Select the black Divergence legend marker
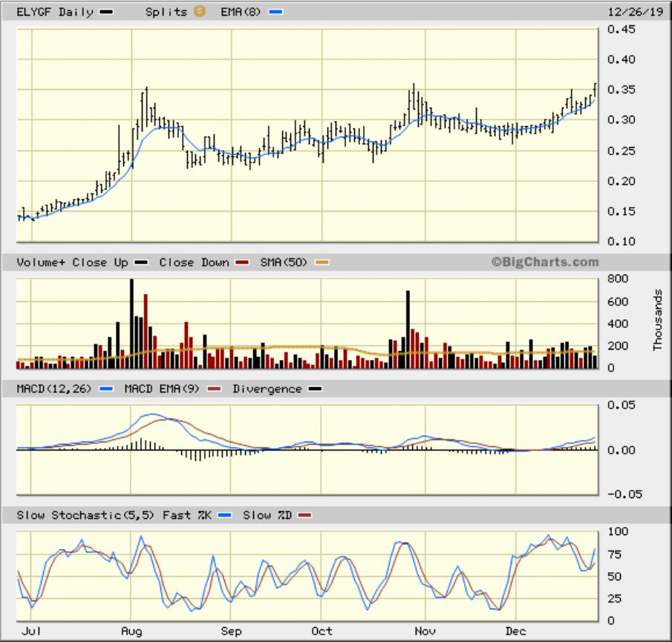This screenshot has width=672, height=642. [316, 389]
